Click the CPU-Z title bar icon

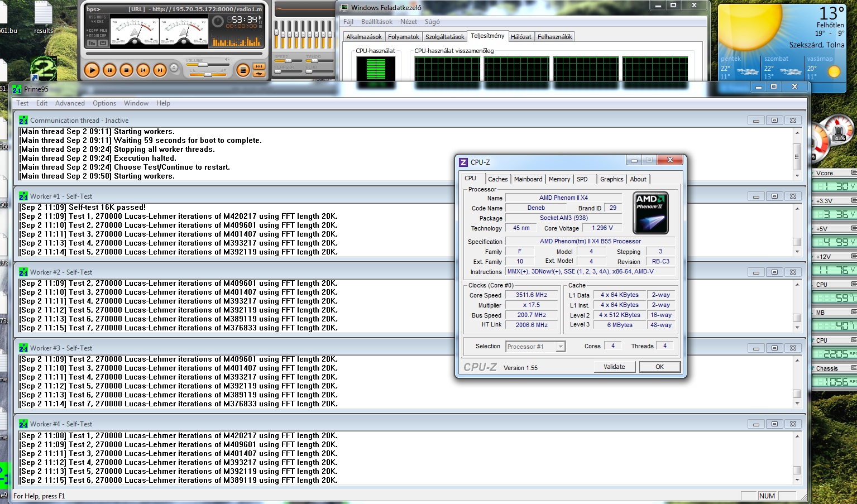tap(463, 162)
